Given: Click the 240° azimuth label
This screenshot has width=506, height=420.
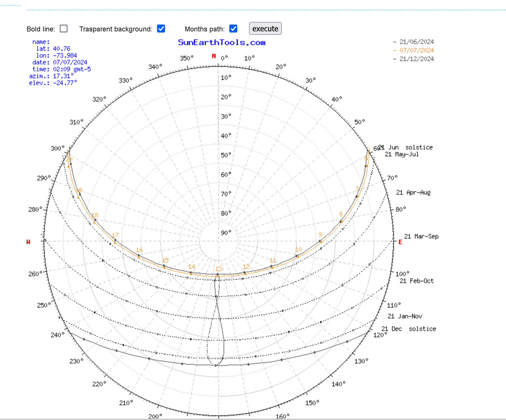Looking at the screenshot, I should [x=58, y=335].
